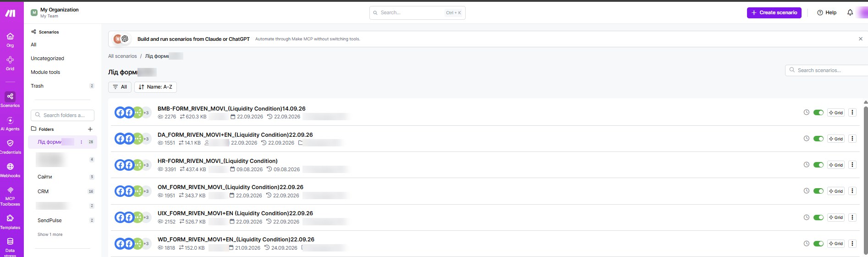
Task: Open the CRM folder
Action: [x=43, y=191]
